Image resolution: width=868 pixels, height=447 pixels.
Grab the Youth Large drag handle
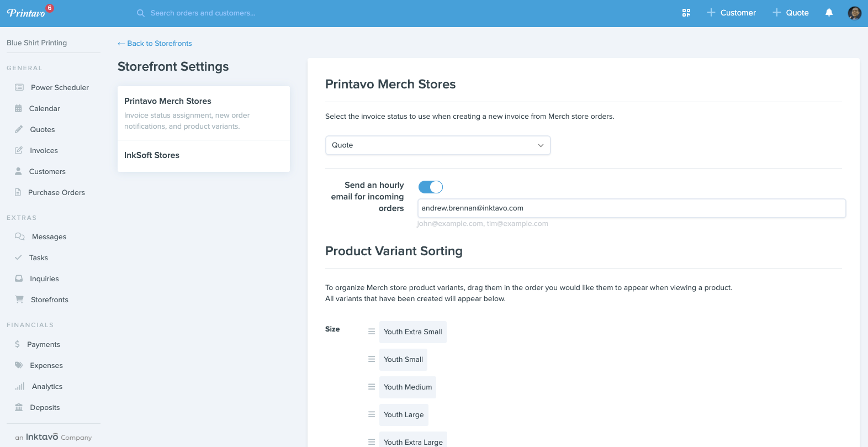click(372, 414)
